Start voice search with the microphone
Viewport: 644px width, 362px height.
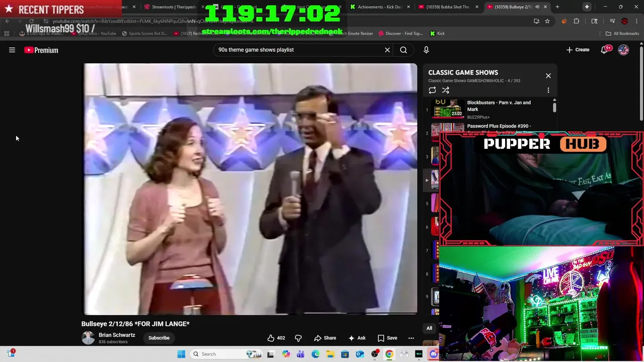tap(426, 50)
